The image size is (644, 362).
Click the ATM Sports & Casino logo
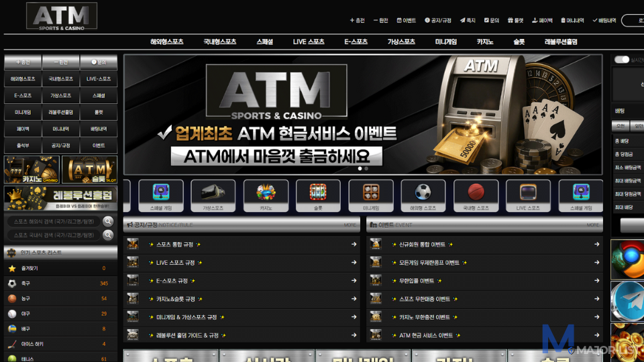click(62, 16)
